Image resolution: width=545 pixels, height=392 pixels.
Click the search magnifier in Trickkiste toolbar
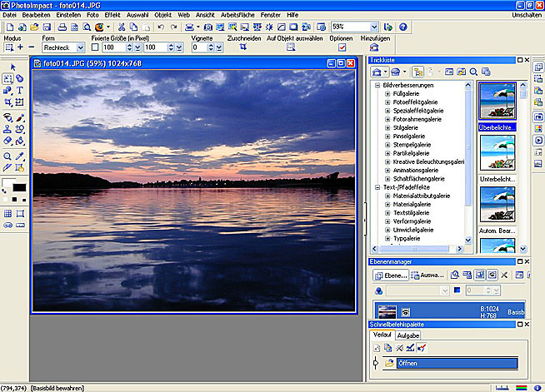click(x=473, y=72)
